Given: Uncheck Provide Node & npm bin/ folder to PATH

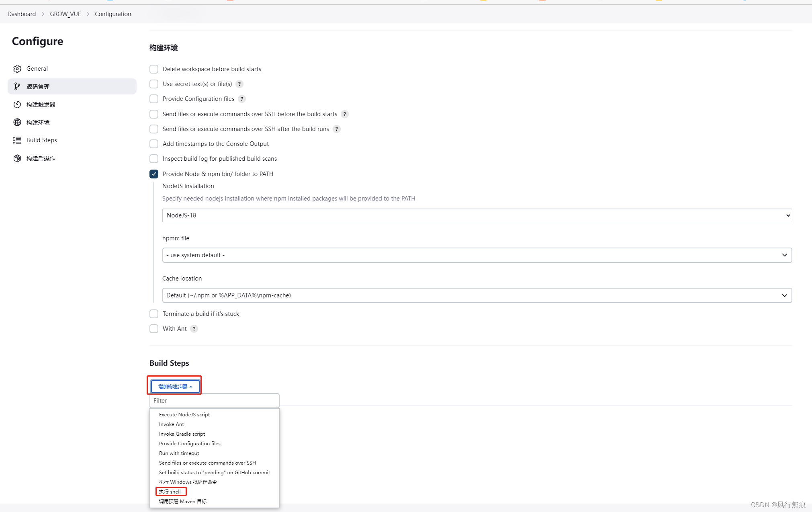Looking at the screenshot, I should [x=154, y=174].
